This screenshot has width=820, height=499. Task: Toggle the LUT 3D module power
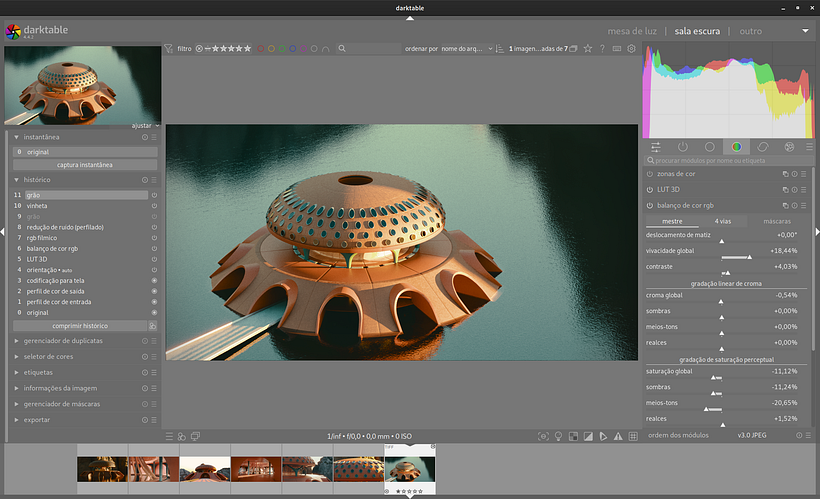(650, 189)
